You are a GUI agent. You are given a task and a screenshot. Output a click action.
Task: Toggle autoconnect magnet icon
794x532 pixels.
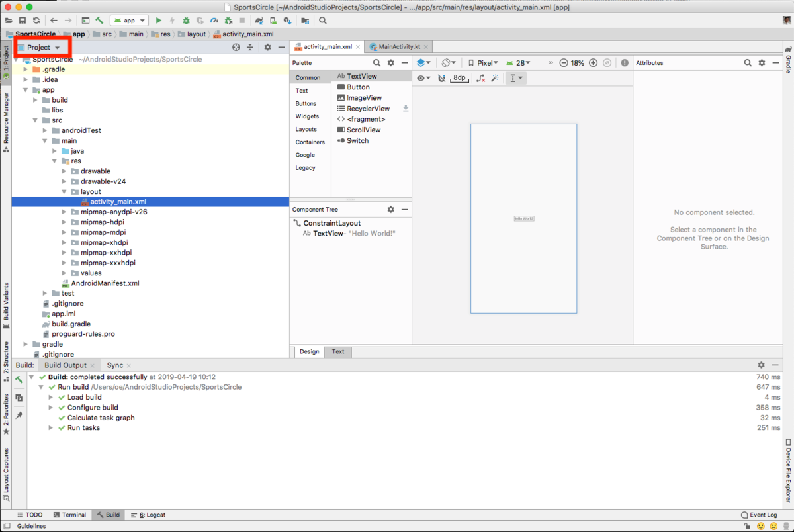pos(442,78)
